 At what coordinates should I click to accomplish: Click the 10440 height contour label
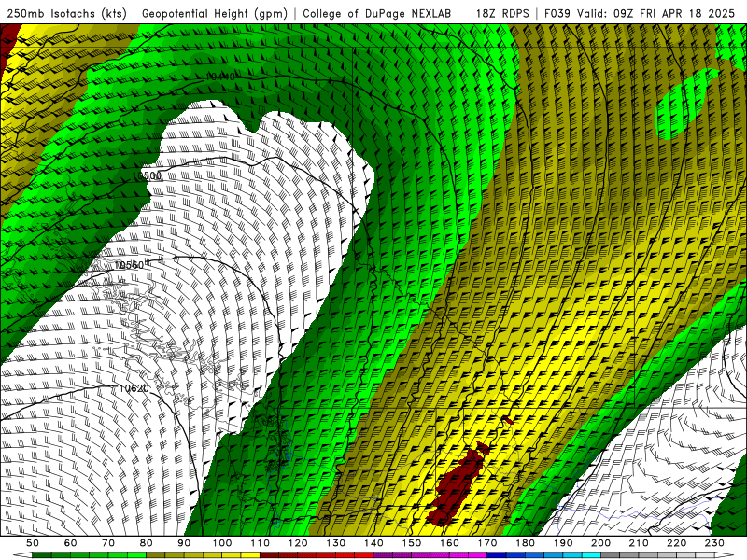(x=220, y=77)
